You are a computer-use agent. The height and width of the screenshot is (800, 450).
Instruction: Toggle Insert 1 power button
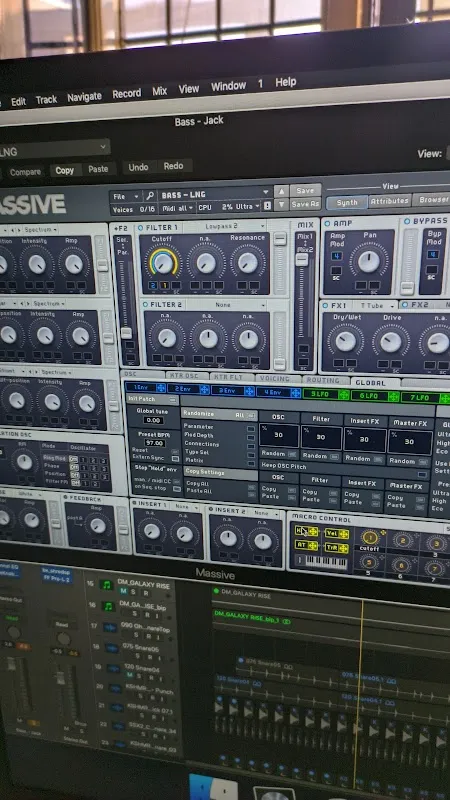pos(136,505)
